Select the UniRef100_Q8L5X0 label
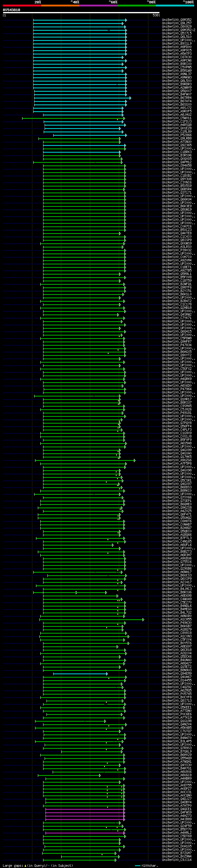 177,81
